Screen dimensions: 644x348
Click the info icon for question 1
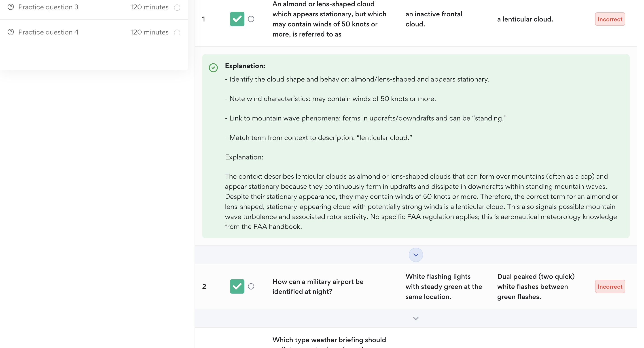(251, 19)
